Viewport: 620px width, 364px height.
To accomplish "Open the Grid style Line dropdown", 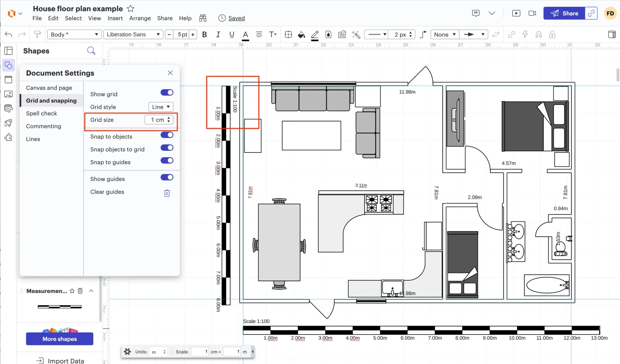I will (x=161, y=107).
